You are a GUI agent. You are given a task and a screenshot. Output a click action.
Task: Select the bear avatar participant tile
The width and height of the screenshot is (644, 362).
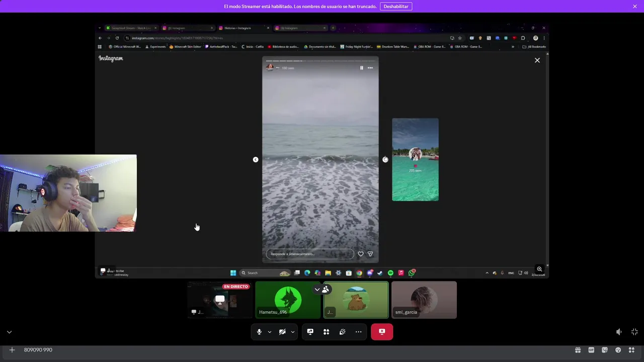(x=356, y=300)
